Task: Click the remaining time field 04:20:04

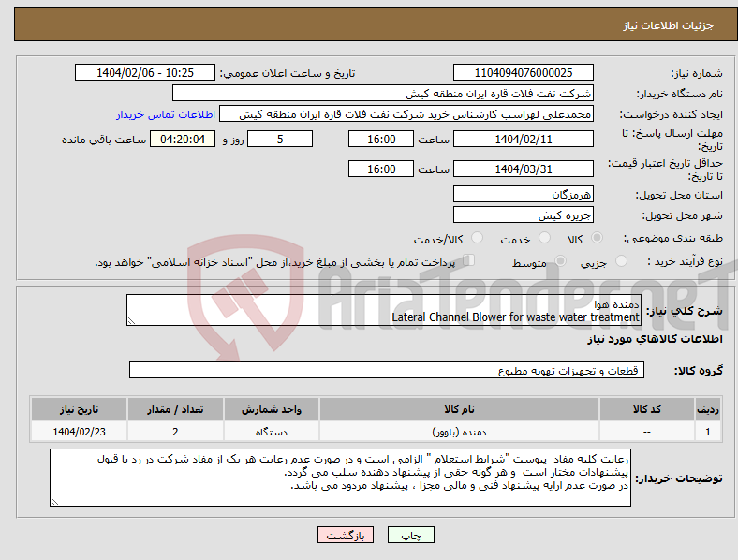Action: click(183, 139)
